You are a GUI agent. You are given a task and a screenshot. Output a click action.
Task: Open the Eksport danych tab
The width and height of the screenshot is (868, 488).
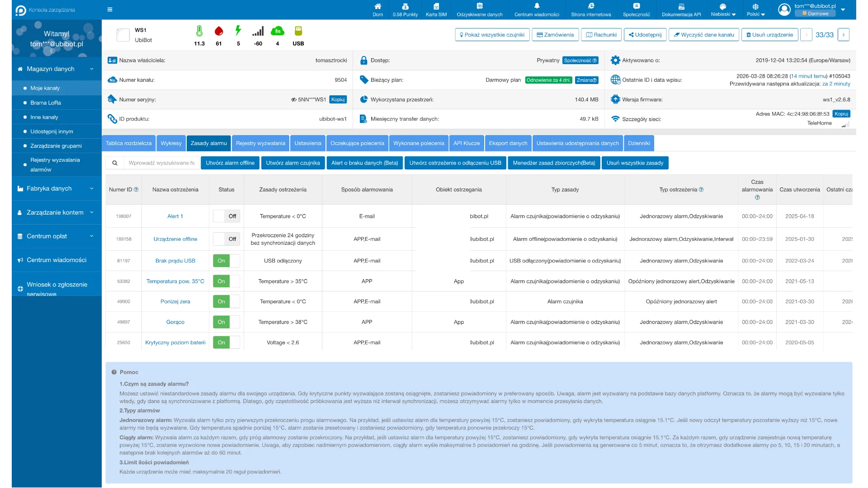508,143
